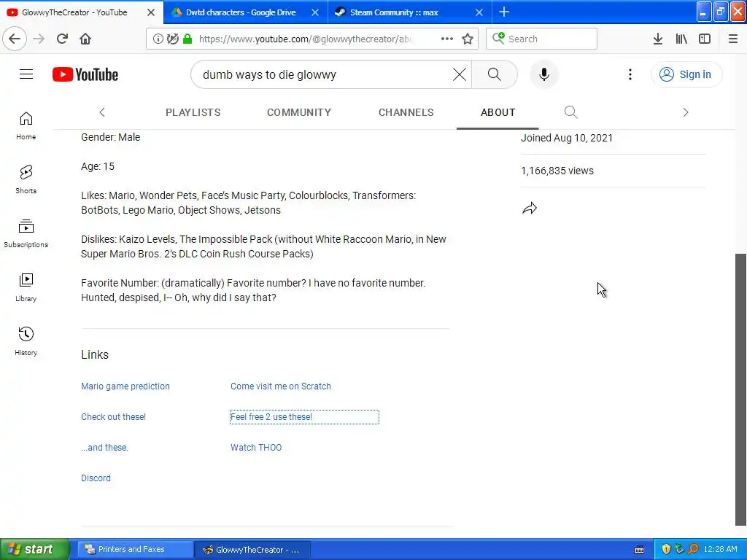Screen dimensions: 747x560
Task: Switch to Printers and Faxes taskbar window
Action: (x=135, y=549)
